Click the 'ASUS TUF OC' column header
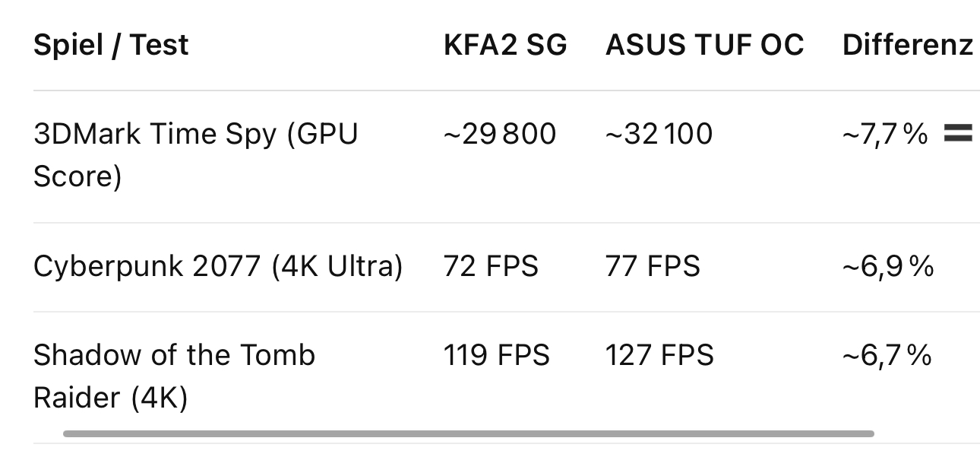980x457 pixels. click(704, 45)
